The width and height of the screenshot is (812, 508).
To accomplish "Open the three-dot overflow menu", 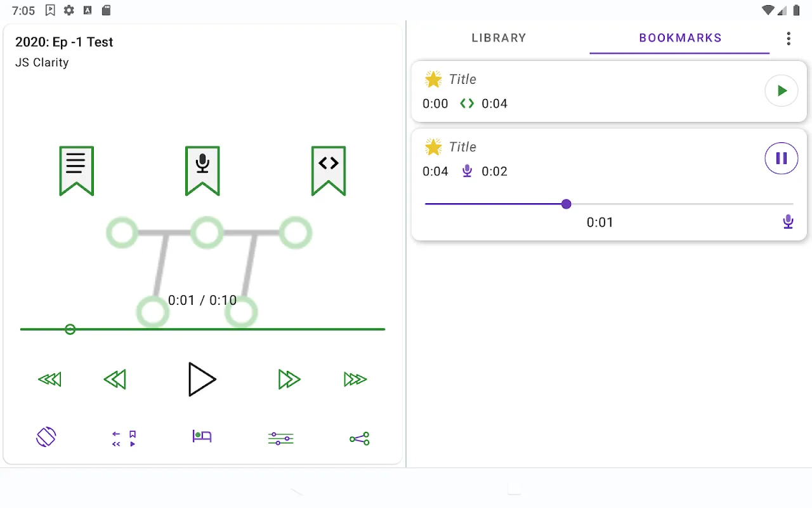I will pyautogui.click(x=789, y=39).
